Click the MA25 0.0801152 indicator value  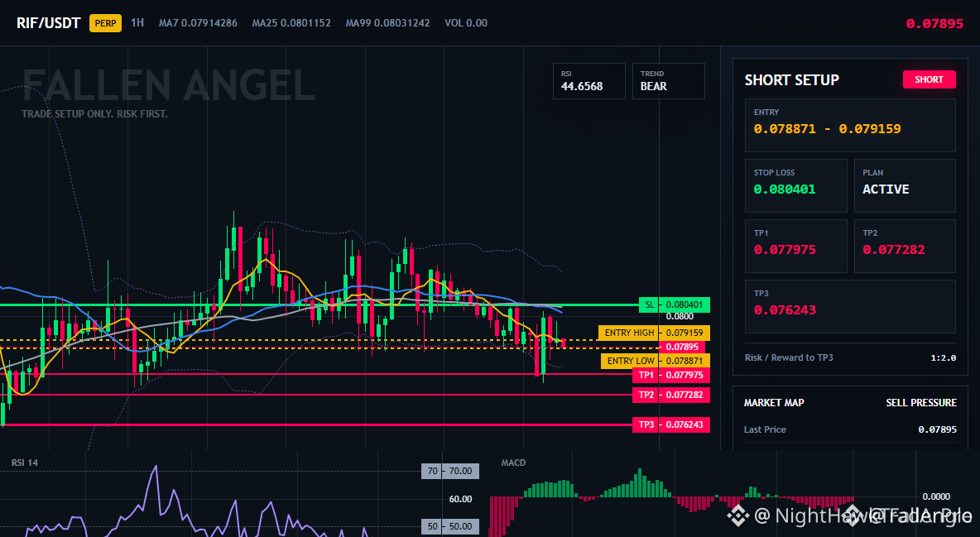click(291, 23)
